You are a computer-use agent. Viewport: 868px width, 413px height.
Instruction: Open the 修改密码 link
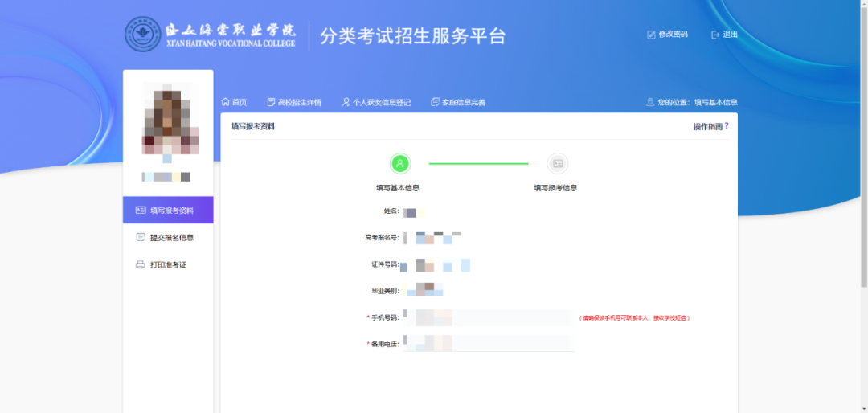[674, 35]
